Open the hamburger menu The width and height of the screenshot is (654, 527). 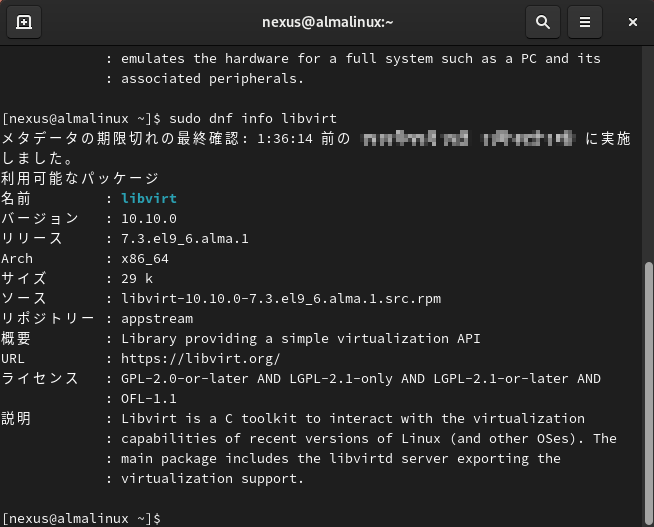586,21
